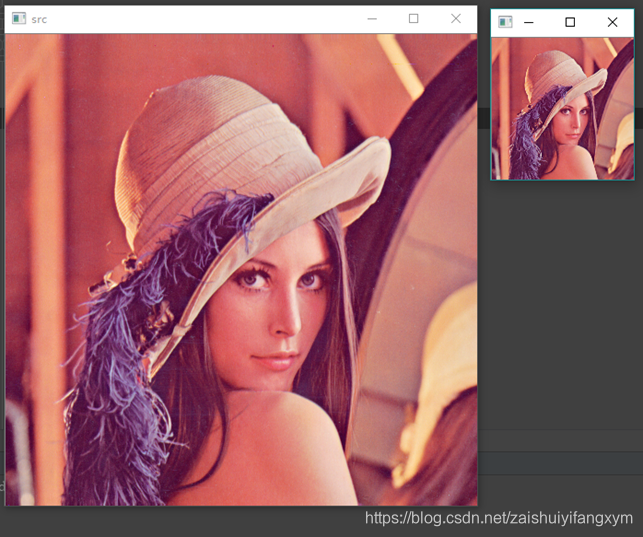
Task: Click the downscaled image in small window
Action: point(562,109)
